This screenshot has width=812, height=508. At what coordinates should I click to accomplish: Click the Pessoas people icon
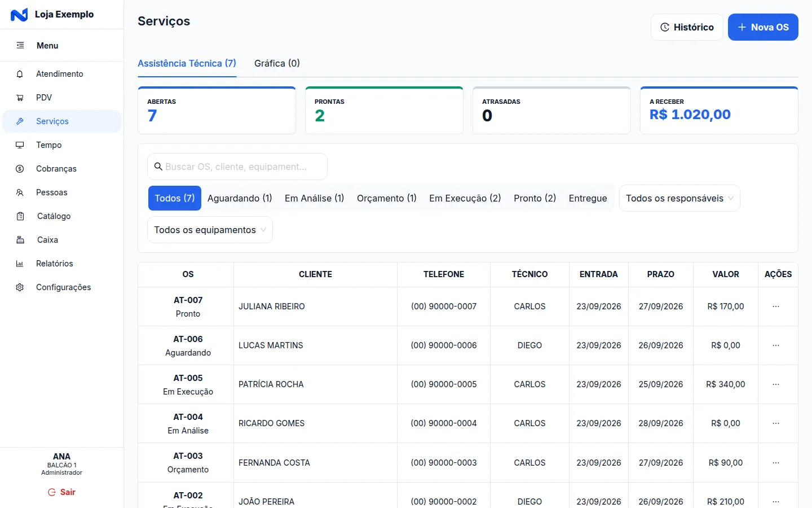point(20,192)
